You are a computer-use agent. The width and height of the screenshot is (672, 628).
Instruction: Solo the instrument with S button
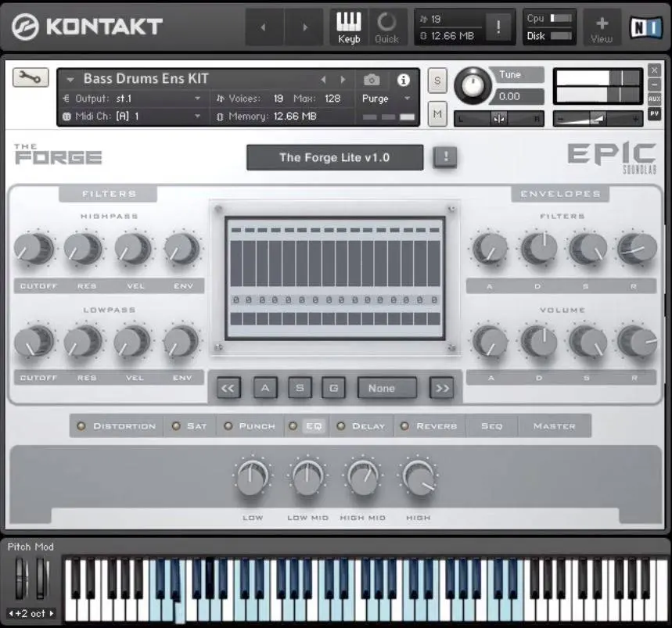coord(437,81)
